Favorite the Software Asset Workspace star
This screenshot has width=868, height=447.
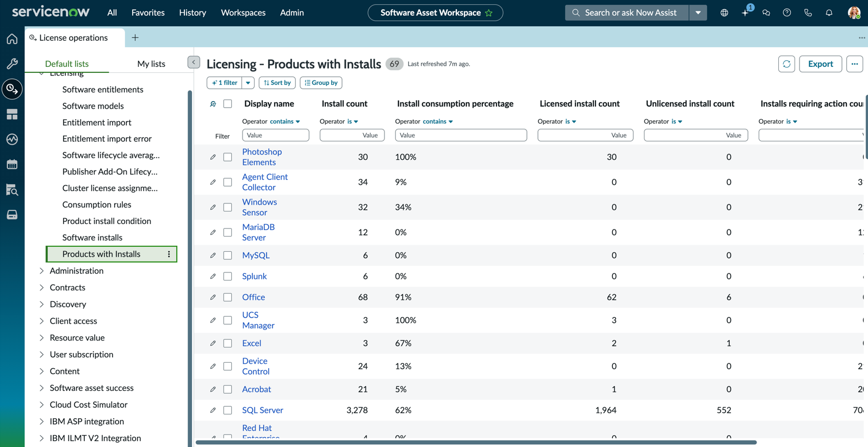[x=489, y=13]
